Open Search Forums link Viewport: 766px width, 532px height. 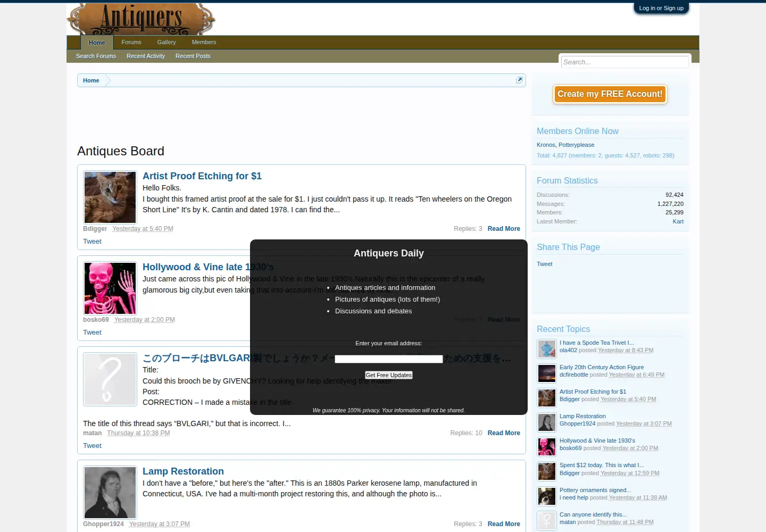pyautogui.click(x=96, y=56)
